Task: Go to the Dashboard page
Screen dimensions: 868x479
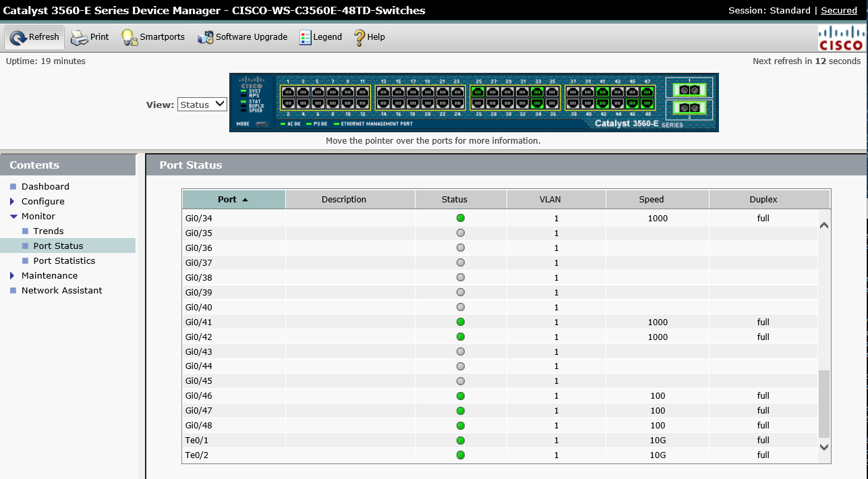Action: pos(45,186)
